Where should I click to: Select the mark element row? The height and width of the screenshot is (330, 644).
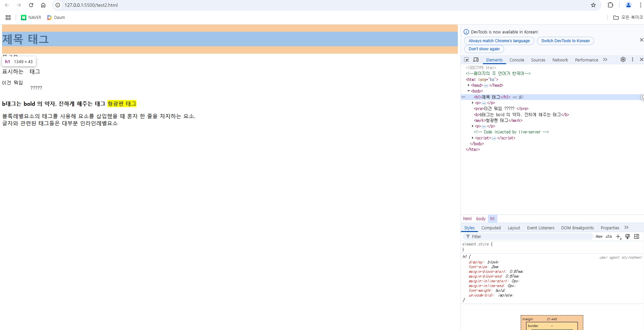coord(552,121)
